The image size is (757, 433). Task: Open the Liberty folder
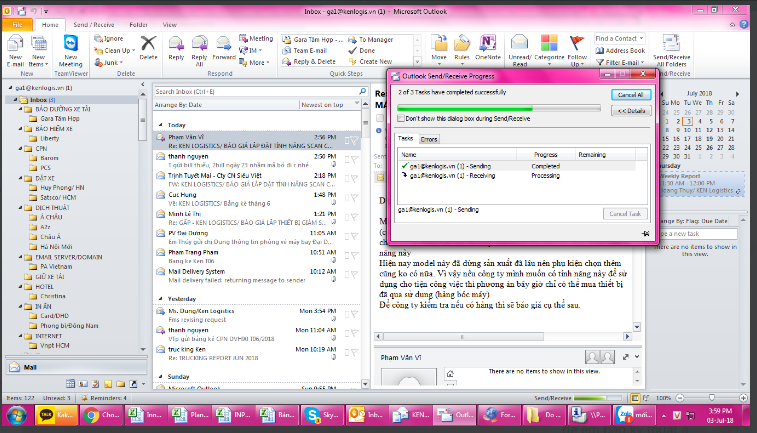pyautogui.click(x=49, y=138)
